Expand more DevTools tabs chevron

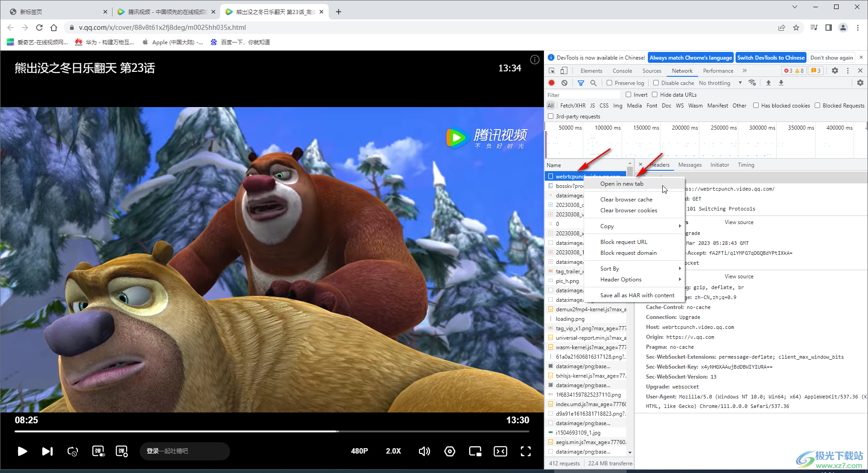(x=745, y=71)
